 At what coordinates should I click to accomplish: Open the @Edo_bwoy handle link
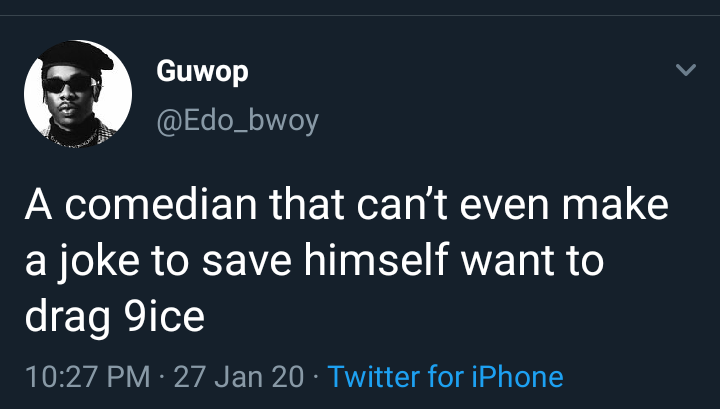point(237,122)
